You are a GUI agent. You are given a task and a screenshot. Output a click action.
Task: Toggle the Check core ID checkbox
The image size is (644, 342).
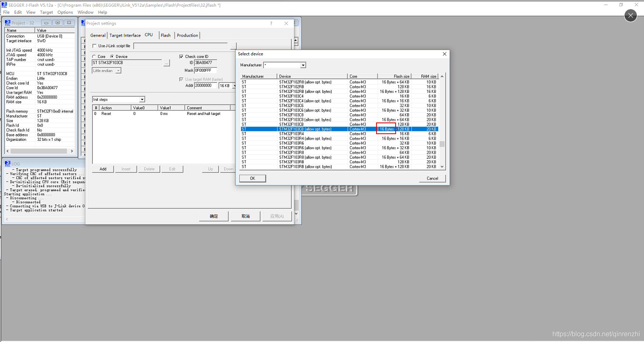click(181, 57)
